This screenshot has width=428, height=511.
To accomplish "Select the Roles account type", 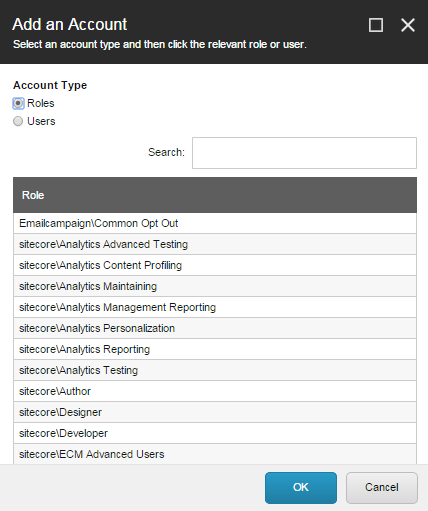I will [18, 103].
